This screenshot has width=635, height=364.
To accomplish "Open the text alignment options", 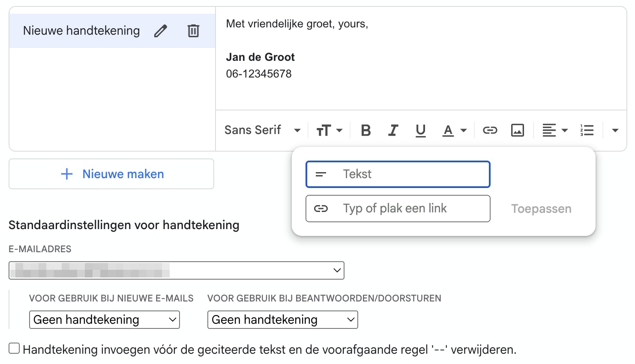I will [x=554, y=130].
